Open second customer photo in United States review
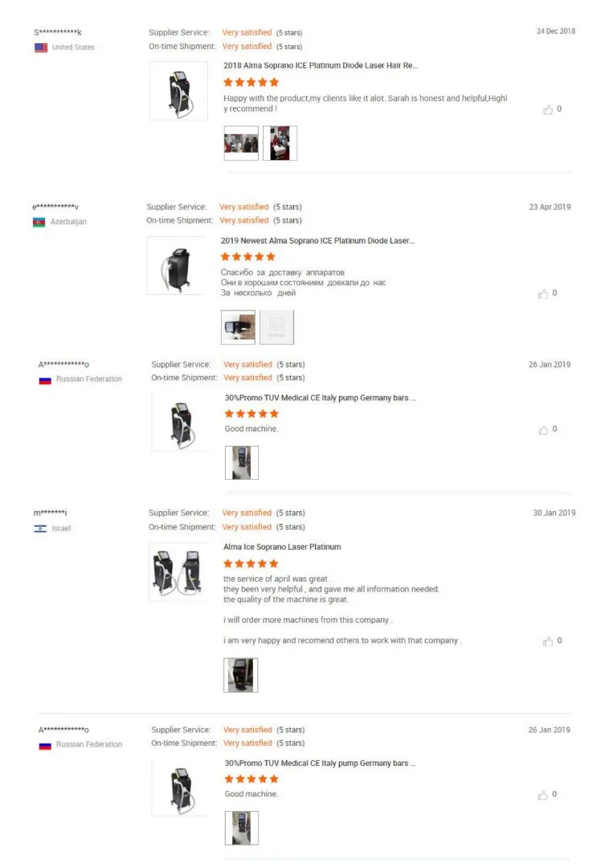 pyautogui.click(x=280, y=143)
